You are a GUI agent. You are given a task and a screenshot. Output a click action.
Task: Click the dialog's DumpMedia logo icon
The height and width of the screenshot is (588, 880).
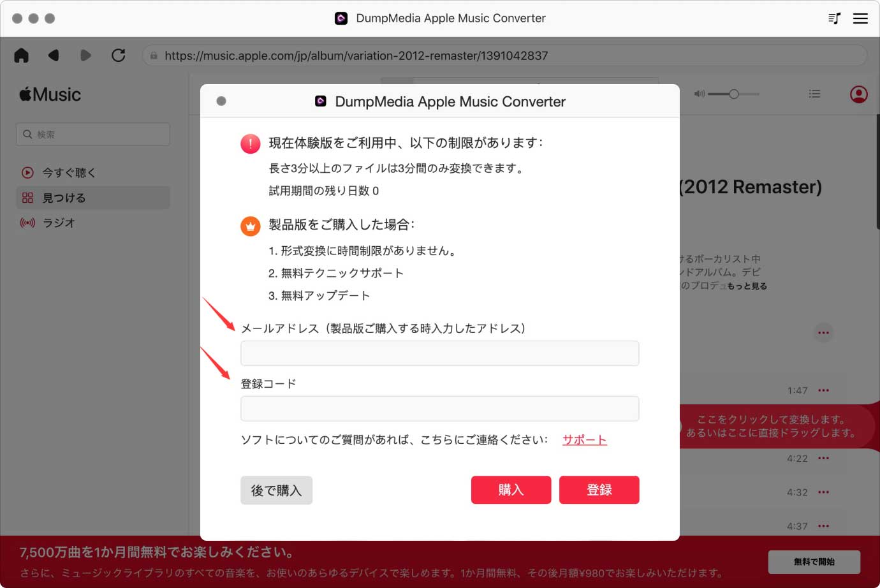pos(321,101)
